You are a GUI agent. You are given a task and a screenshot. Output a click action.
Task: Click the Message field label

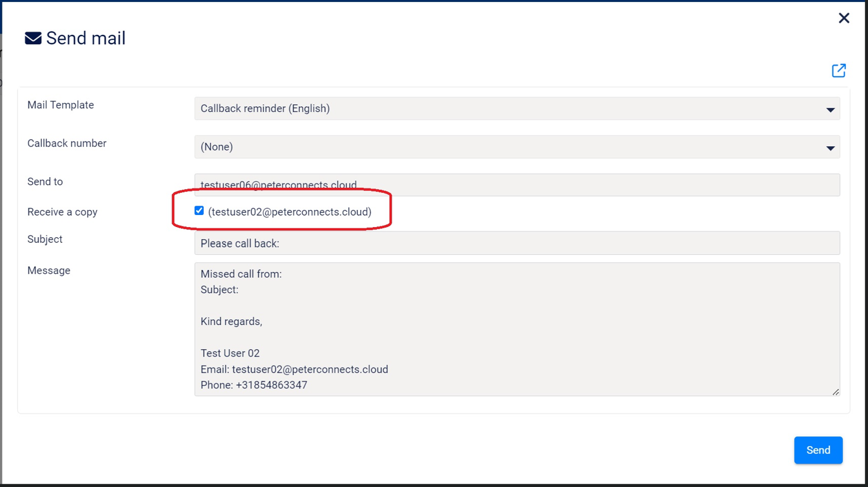point(49,271)
